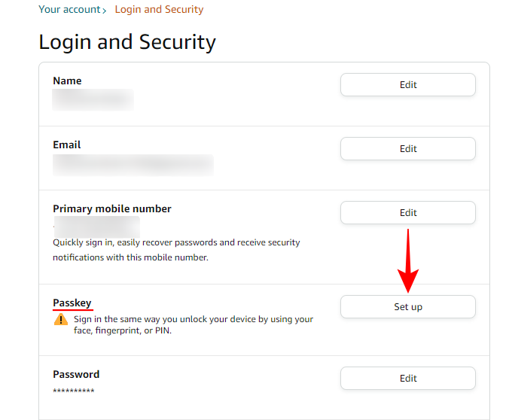Click the masked password asterisks
Screen dimensions: 512x420
(74, 391)
